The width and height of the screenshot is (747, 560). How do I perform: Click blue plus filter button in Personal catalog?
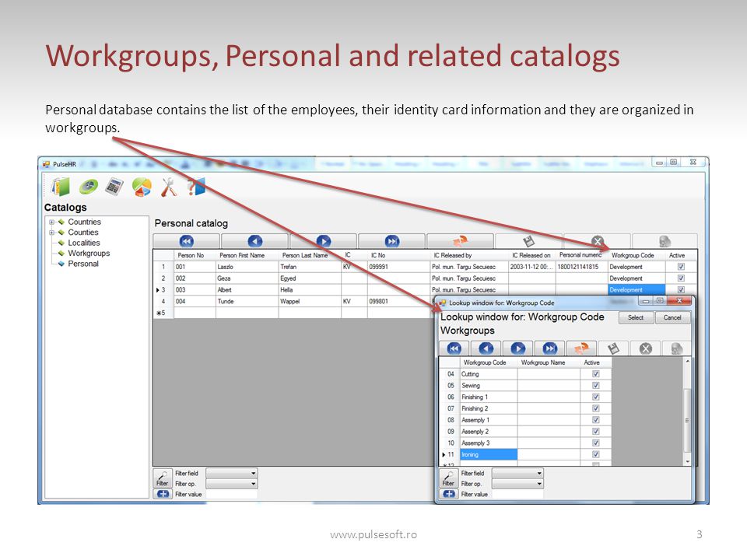coord(163,494)
